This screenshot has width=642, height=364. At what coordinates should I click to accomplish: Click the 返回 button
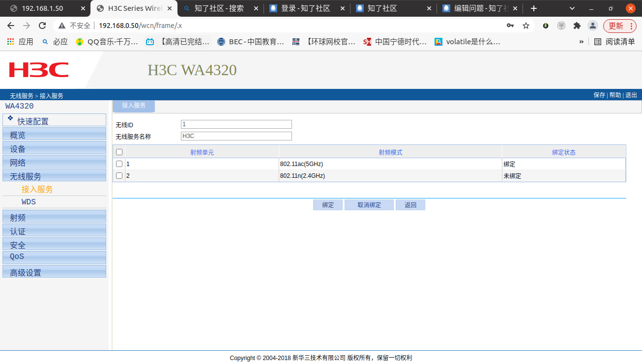410,205
